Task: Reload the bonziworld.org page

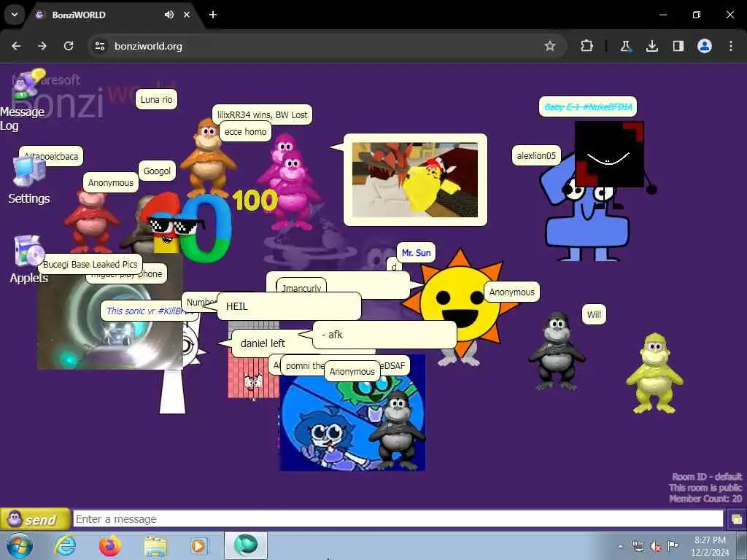Action: [69, 46]
